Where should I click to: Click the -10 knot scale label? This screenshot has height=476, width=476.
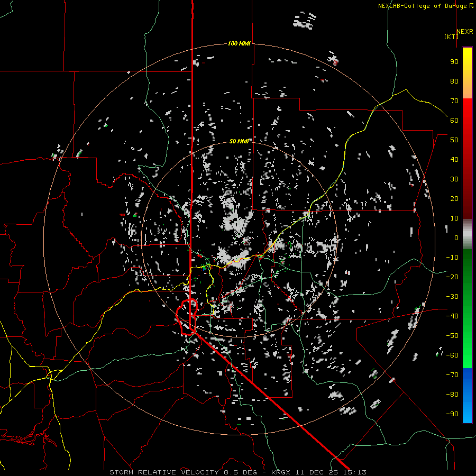[452, 258]
